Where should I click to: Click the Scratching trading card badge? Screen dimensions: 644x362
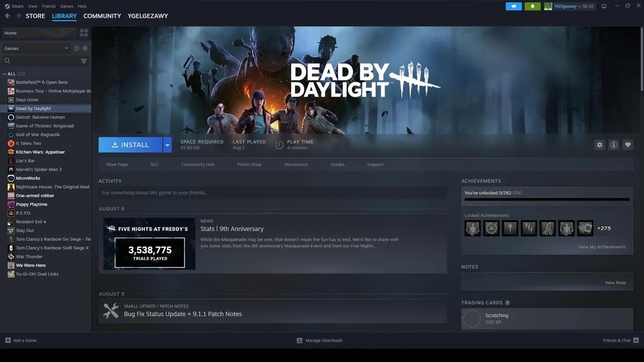click(x=472, y=319)
